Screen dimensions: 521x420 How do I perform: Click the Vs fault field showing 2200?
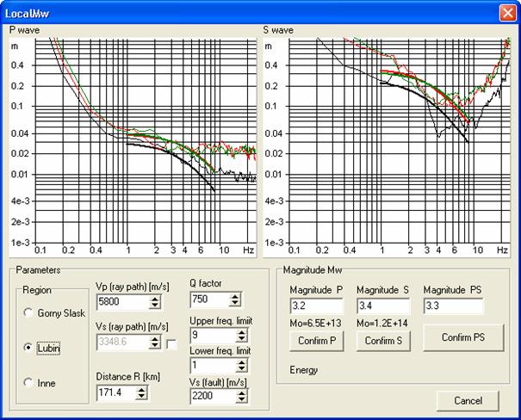tap(213, 397)
